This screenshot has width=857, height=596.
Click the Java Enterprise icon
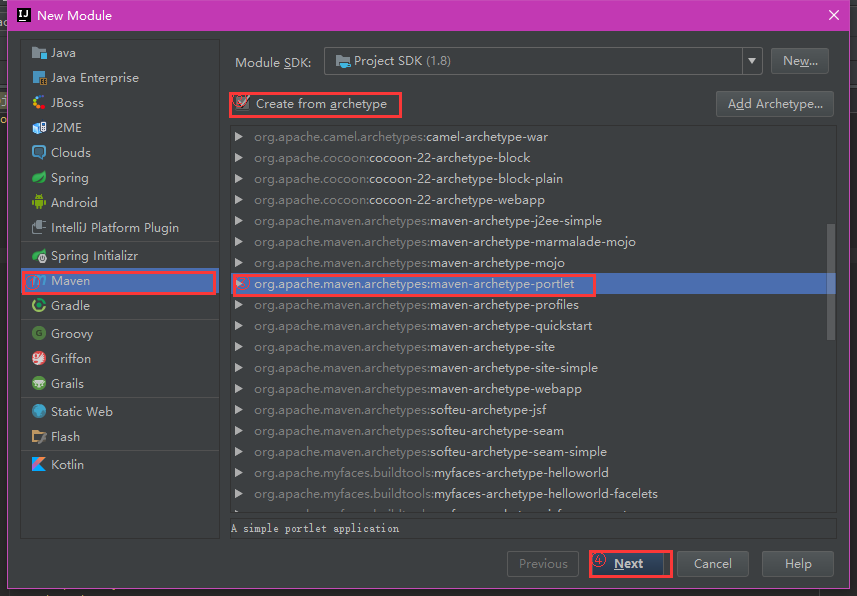39,78
